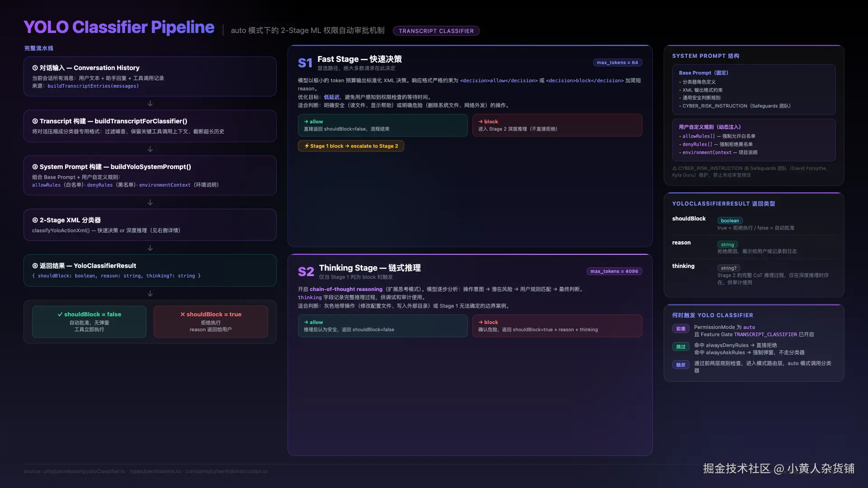The height and width of the screenshot is (488, 868).
Task: Select the max_tokens = 4096 badge
Action: [614, 272]
